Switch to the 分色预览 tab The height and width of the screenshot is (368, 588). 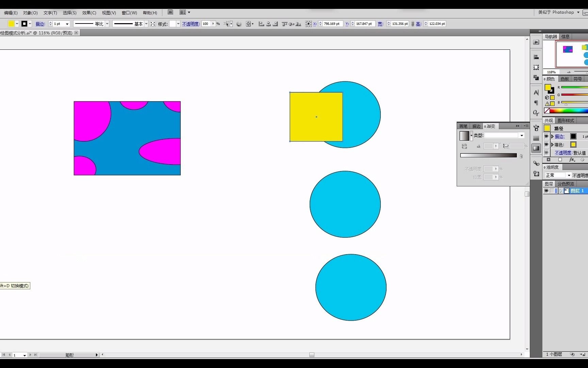pyautogui.click(x=566, y=184)
